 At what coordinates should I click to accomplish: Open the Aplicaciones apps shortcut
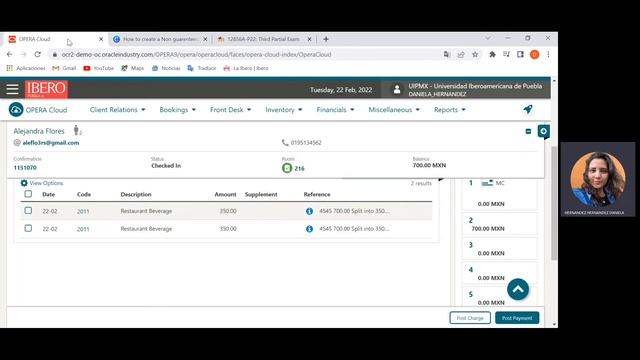point(26,68)
